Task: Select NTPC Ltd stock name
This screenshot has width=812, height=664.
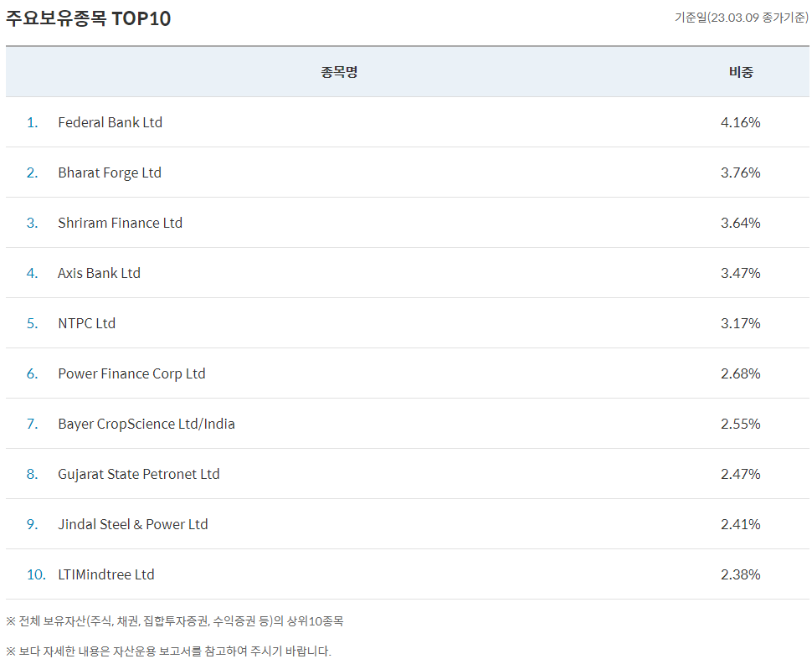Action: (86, 323)
